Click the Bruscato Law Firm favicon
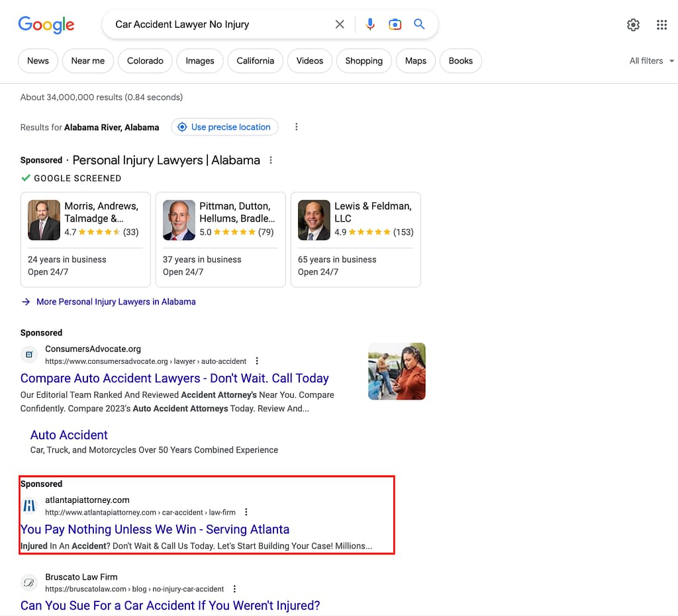 pos(29,583)
